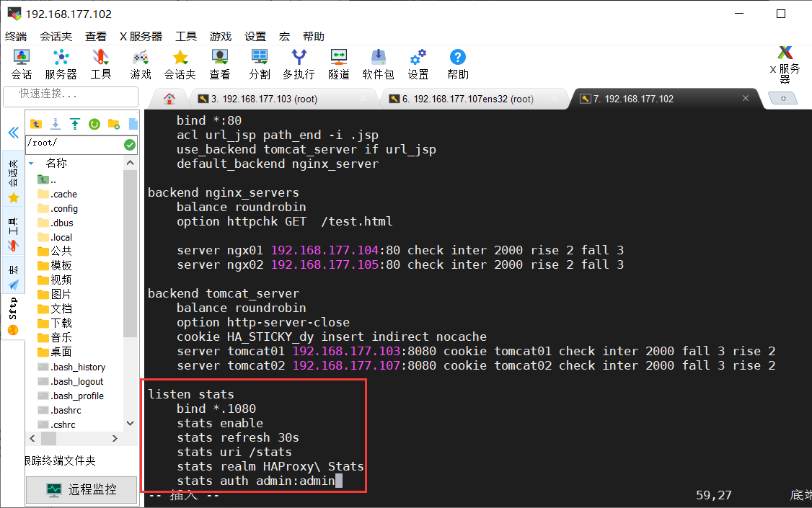Select the .cache folder

coord(58,194)
